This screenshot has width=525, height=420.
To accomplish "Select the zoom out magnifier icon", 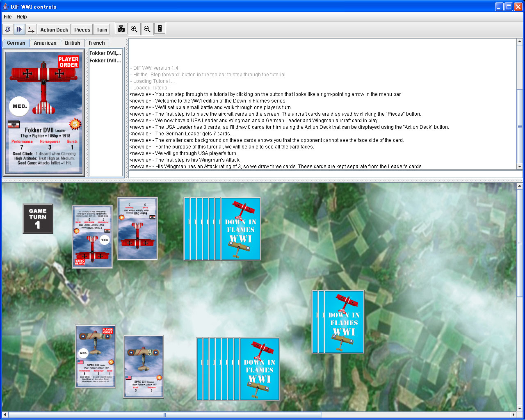I will tap(147, 29).
